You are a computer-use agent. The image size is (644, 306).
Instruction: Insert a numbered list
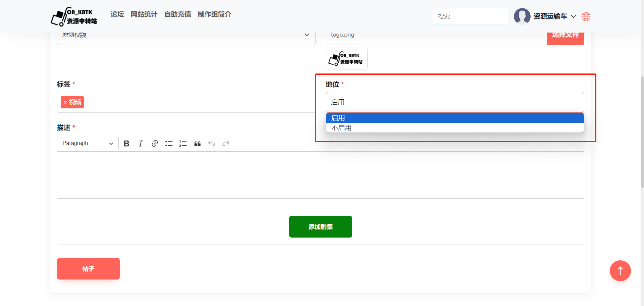click(x=183, y=144)
